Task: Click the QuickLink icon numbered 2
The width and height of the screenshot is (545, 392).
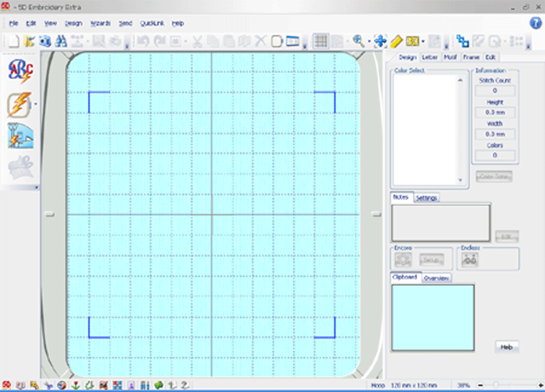Action: pos(185,385)
